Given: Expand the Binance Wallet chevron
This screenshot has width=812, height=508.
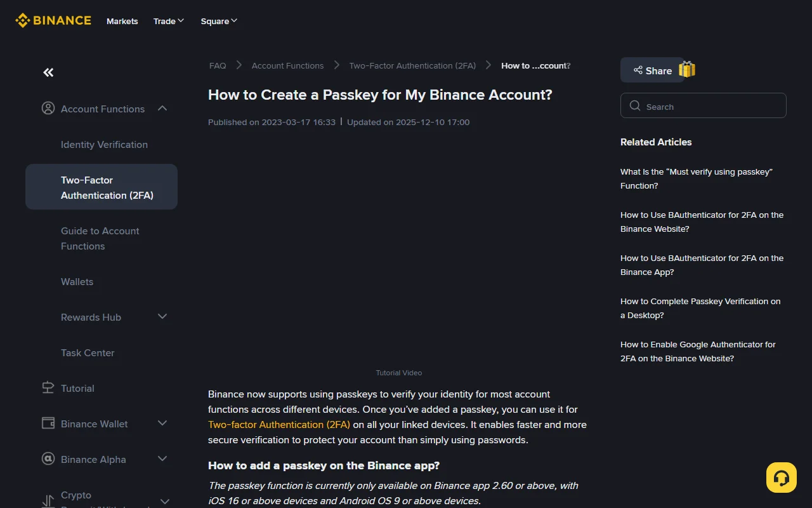Looking at the screenshot, I should click(x=162, y=423).
